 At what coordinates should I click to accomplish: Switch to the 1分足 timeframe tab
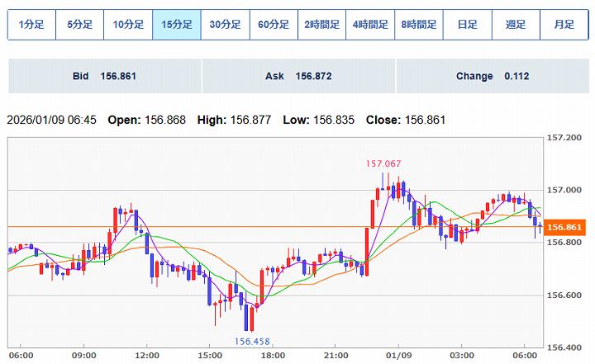(x=32, y=25)
